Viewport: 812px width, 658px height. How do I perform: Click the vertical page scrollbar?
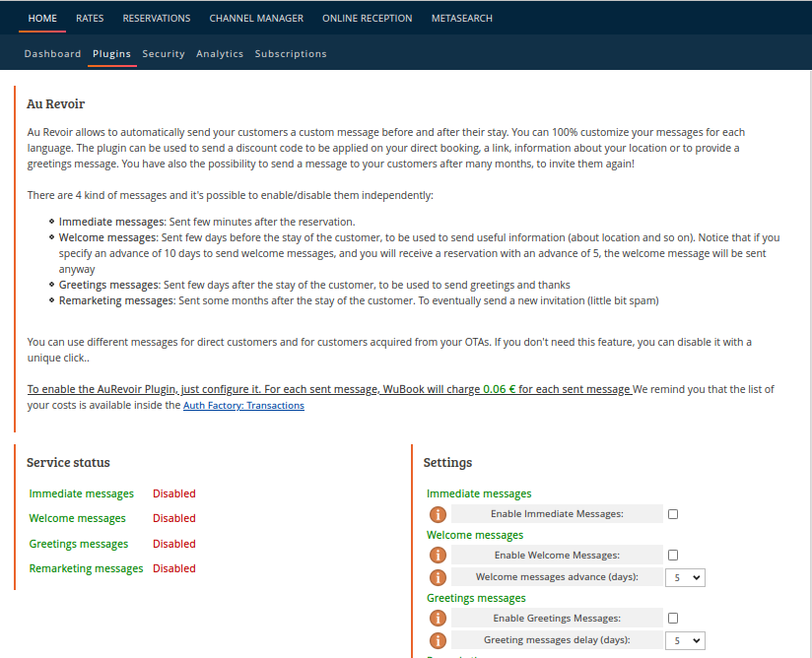click(x=809, y=362)
